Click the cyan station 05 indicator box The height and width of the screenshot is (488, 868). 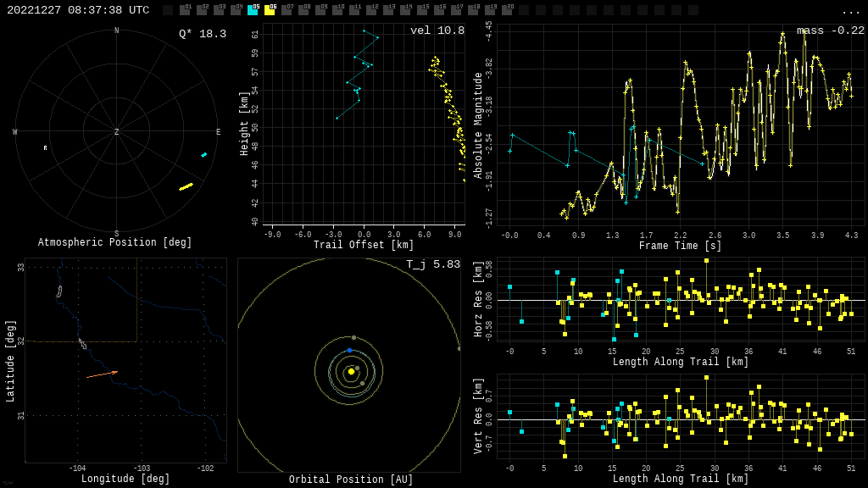pyautogui.click(x=253, y=10)
